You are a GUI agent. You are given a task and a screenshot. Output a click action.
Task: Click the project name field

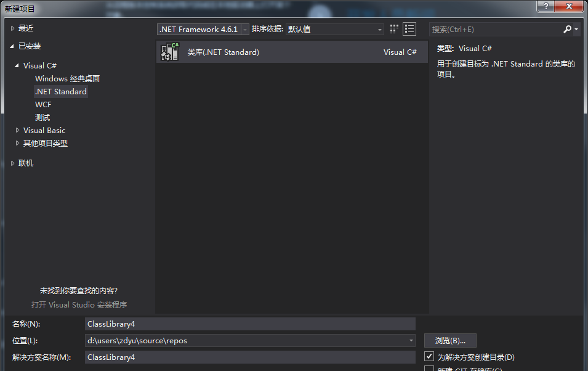click(250, 324)
